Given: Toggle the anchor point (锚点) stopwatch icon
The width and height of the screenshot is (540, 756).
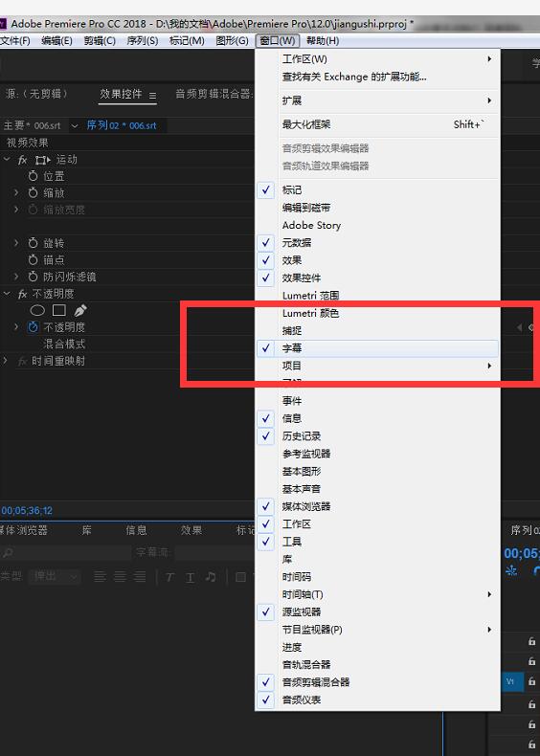Looking at the screenshot, I should 33,260.
